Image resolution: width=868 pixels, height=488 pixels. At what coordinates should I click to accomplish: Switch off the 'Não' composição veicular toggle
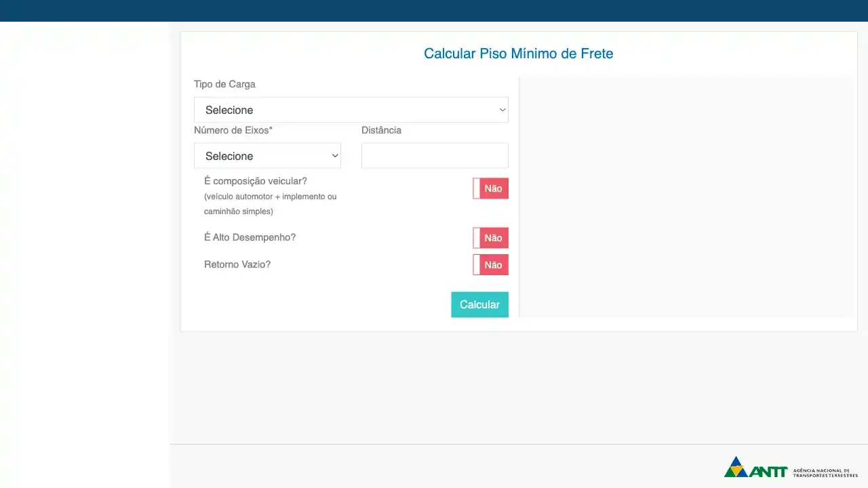[x=490, y=188]
